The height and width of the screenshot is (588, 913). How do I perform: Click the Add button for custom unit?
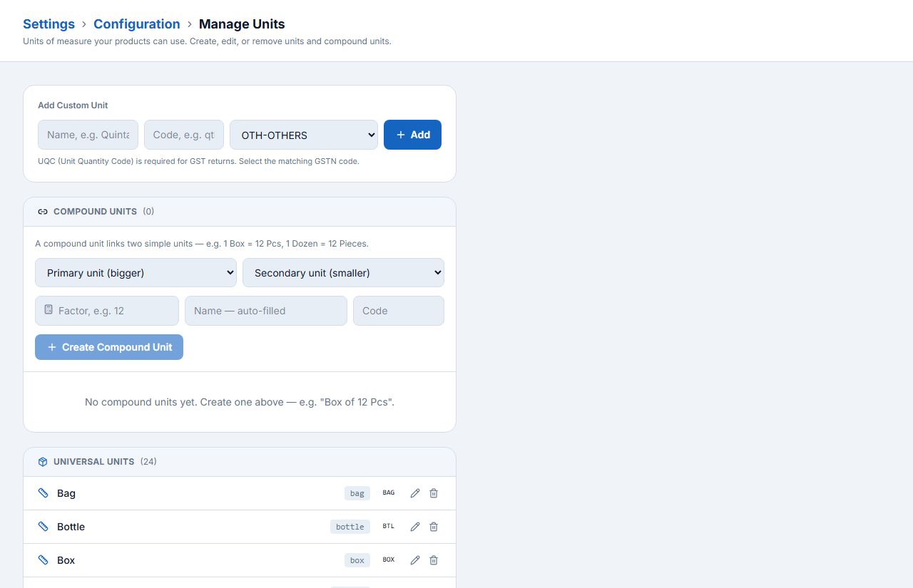click(x=412, y=135)
